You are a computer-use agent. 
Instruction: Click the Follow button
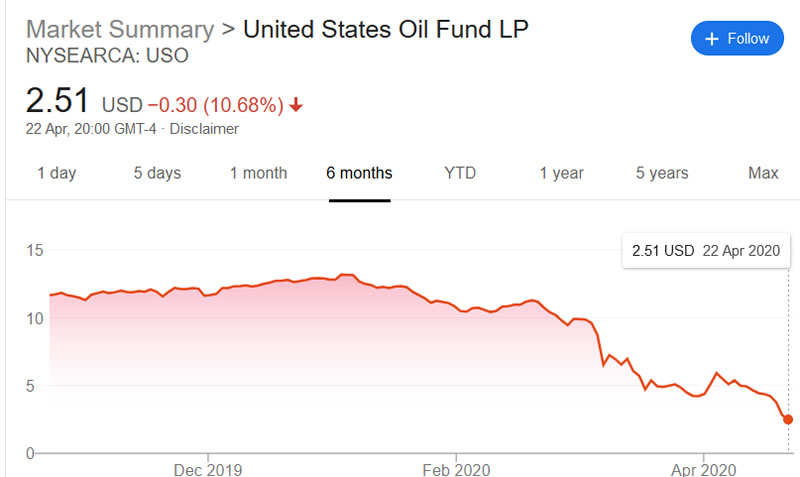pos(736,39)
